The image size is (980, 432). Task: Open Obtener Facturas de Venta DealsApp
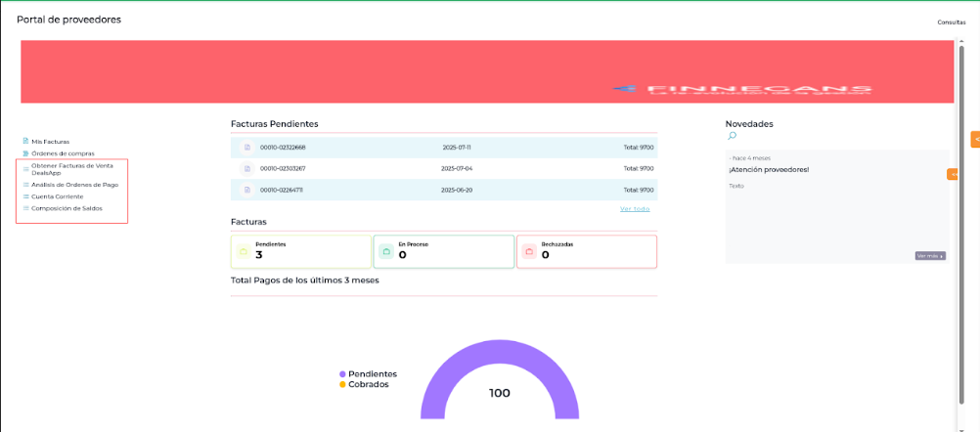point(71,169)
